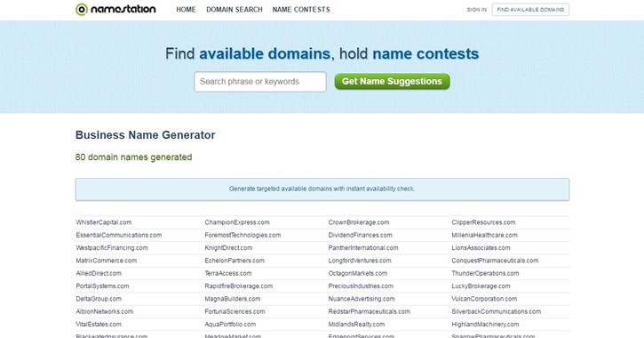Select ClipperResources.com domain
644x338 pixels.
pos(483,222)
